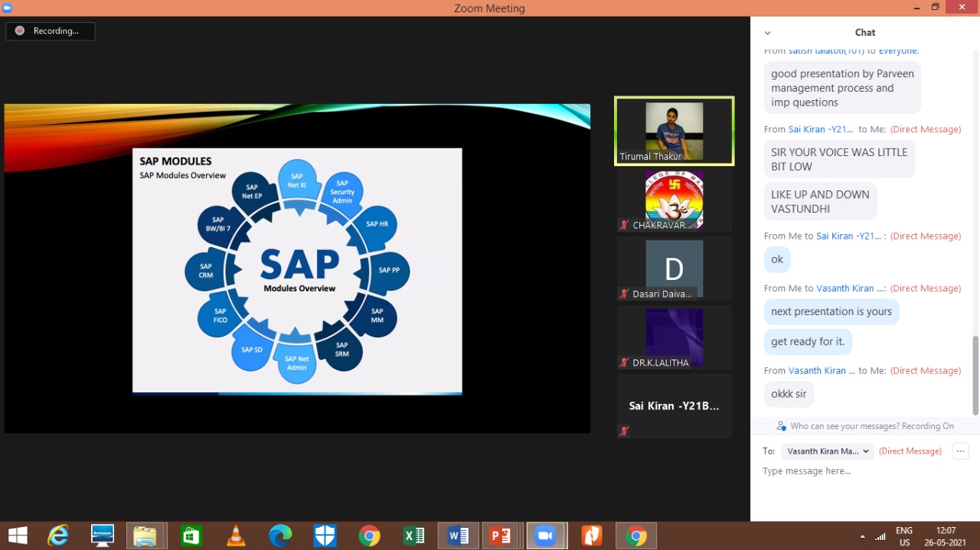Open Windows Defender shield icon in taskbar
This screenshot has height=550, width=980.
pyautogui.click(x=325, y=535)
